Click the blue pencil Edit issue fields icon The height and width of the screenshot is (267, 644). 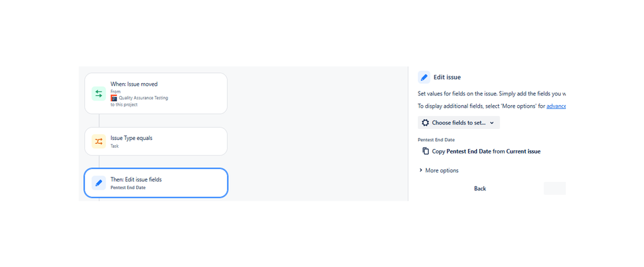click(99, 183)
